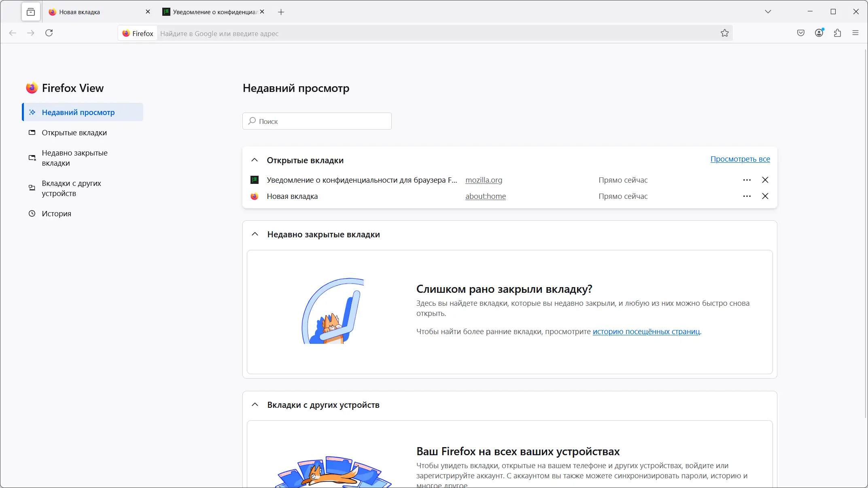
Task: Click the forward navigation arrow
Action: coord(31,33)
